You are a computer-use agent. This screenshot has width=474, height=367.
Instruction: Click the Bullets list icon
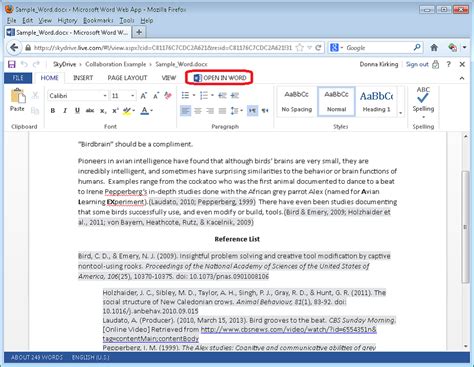coord(186,96)
